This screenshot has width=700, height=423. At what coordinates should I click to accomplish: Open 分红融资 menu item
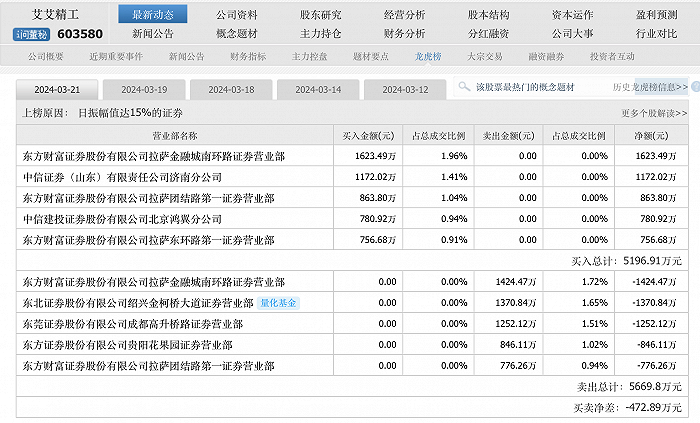click(488, 33)
